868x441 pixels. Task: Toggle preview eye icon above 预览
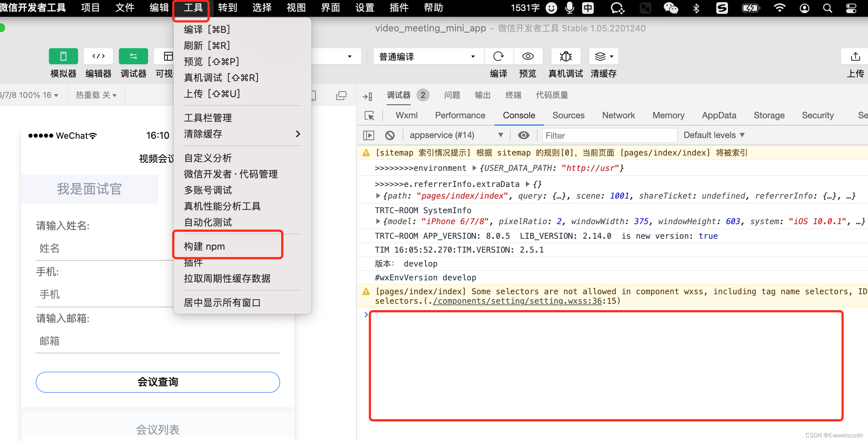528,56
